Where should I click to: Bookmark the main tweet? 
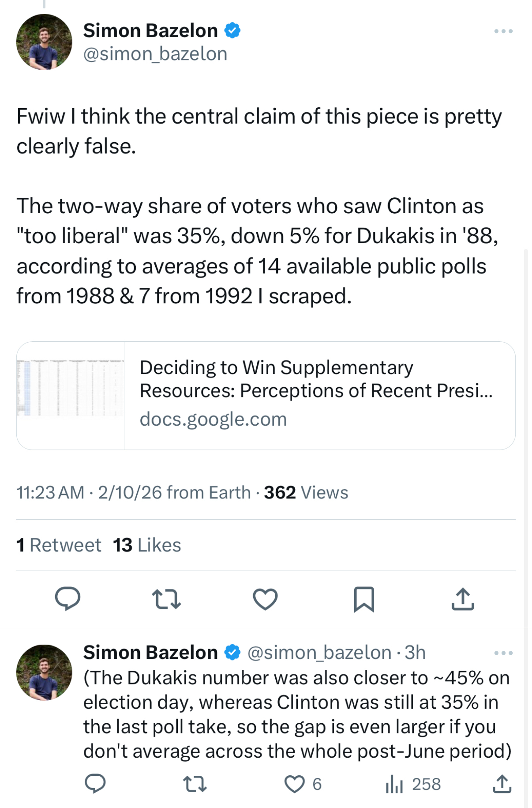pyautogui.click(x=364, y=599)
